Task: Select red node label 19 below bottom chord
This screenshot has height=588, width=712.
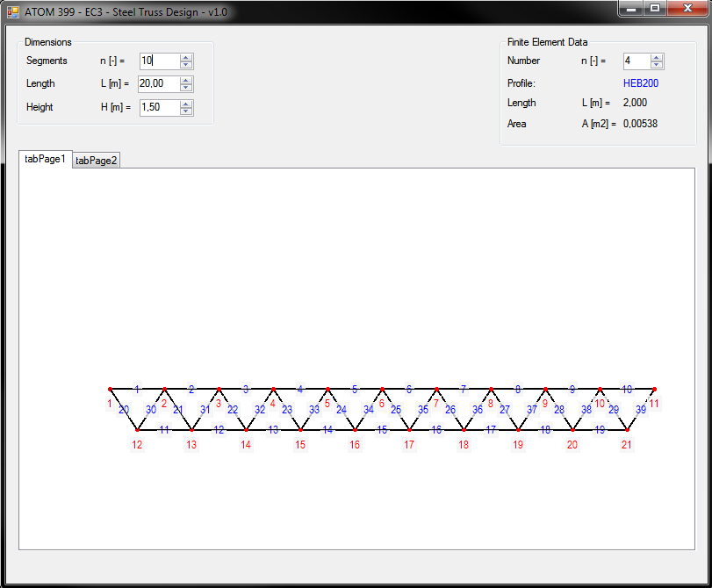Action: [518, 445]
